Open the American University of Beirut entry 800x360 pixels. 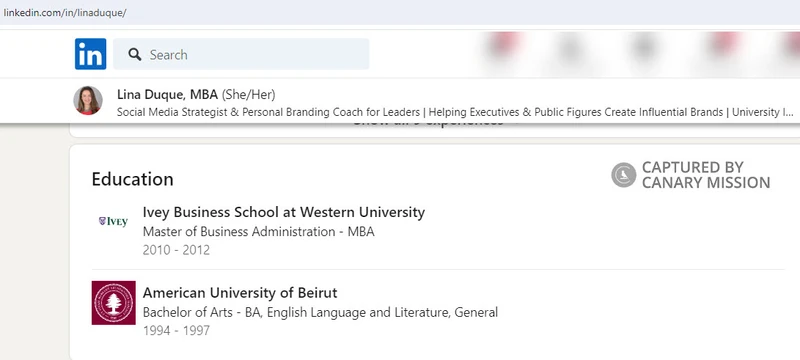click(x=240, y=293)
